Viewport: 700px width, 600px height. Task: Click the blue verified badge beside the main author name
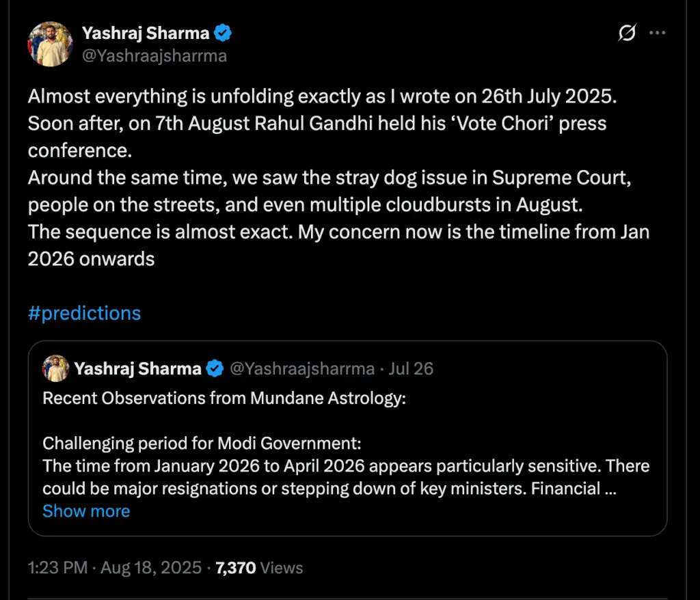pos(224,33)
